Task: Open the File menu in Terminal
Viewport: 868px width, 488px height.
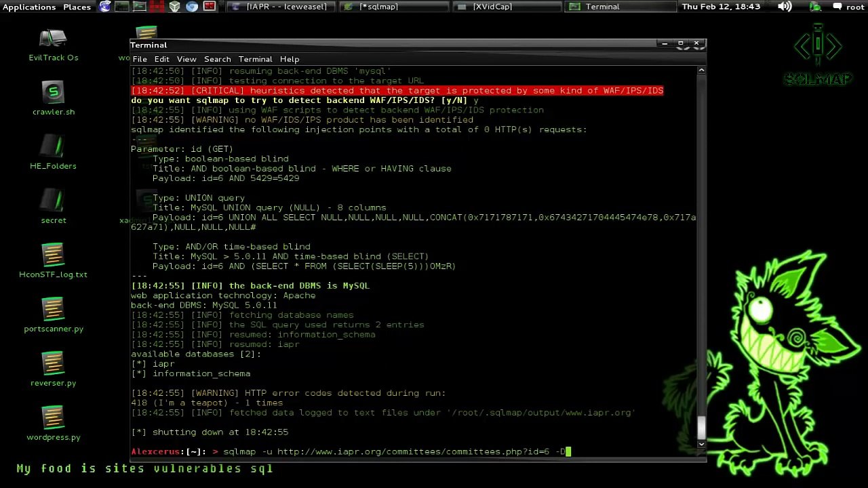Action: tap(140, 60)
